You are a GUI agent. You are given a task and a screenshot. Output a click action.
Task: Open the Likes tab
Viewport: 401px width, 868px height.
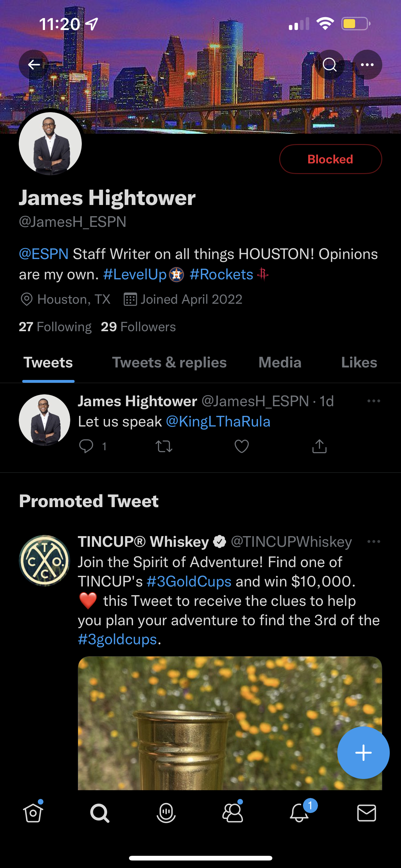359,362
